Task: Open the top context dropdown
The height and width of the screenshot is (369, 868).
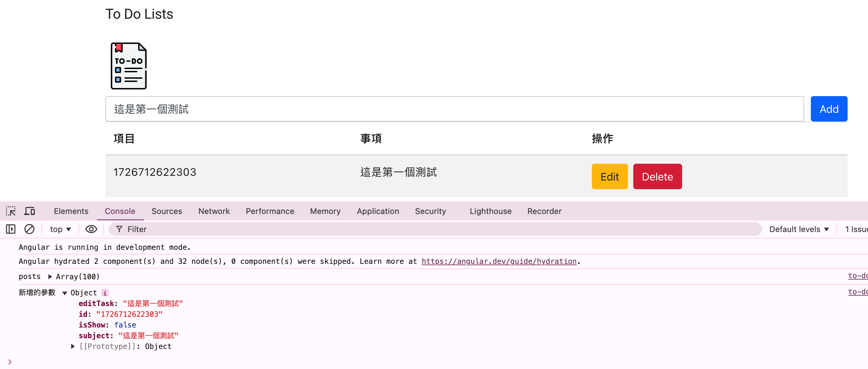Action: click(61, 229)
